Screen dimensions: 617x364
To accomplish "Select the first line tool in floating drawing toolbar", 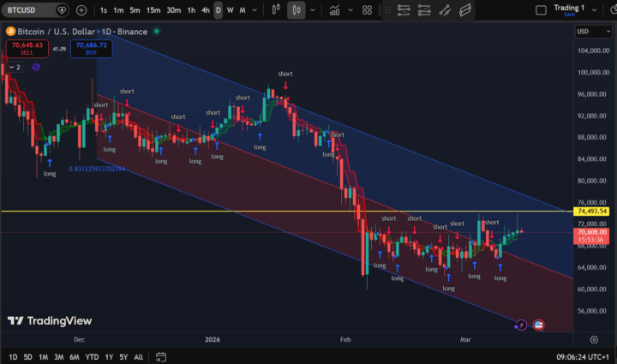I will pos(404,10).
